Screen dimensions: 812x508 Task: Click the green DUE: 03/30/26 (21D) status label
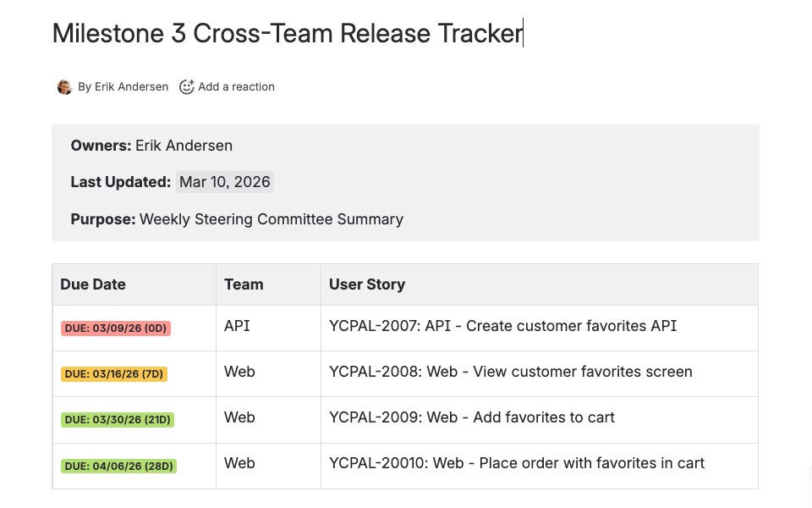[117, 420]
